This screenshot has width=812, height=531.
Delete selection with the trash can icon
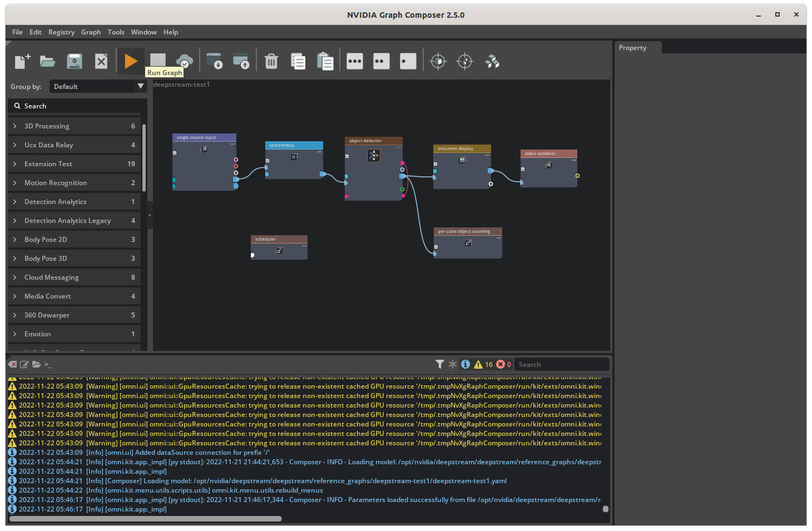coord(271,61)
